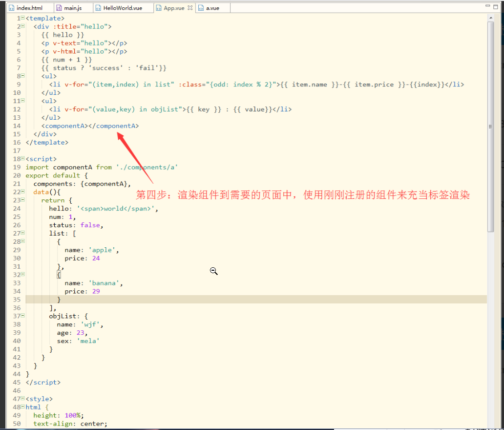504x430 pixels.
Task: Select the App.vue tab
Action: [x=174, y=8]
